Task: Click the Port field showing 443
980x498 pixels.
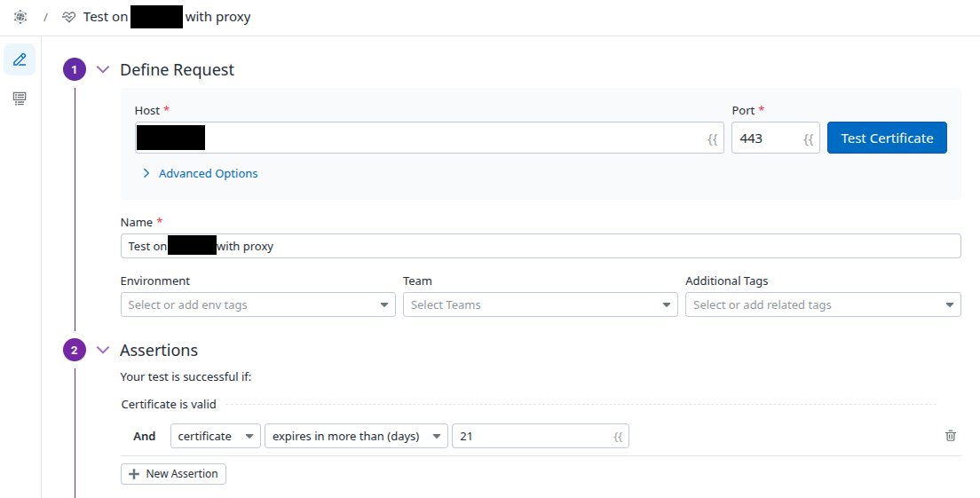Action: click(763, 138)
